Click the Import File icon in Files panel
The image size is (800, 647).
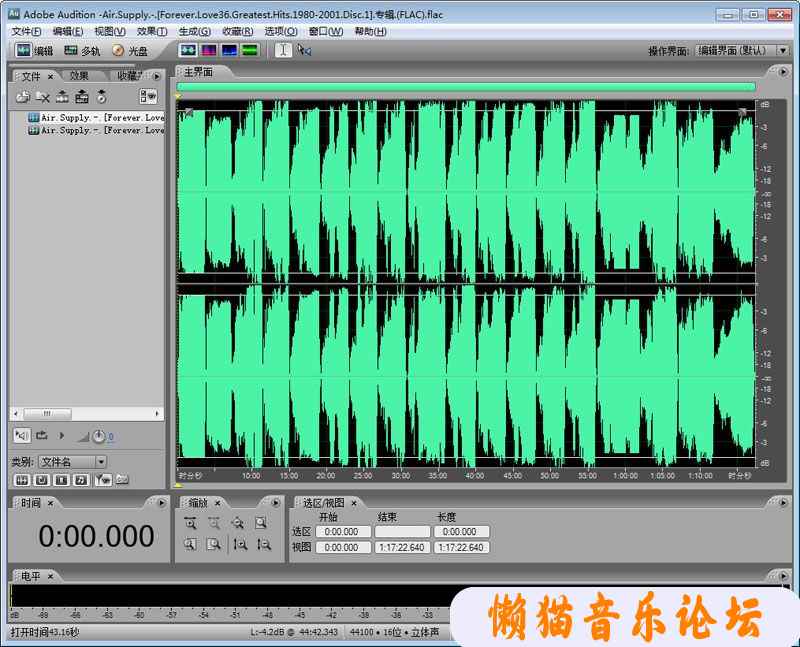[22, 96]
